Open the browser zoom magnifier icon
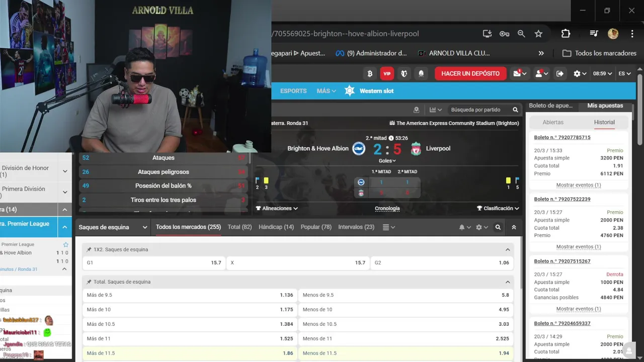644x362 pixels. pos(521,34)
